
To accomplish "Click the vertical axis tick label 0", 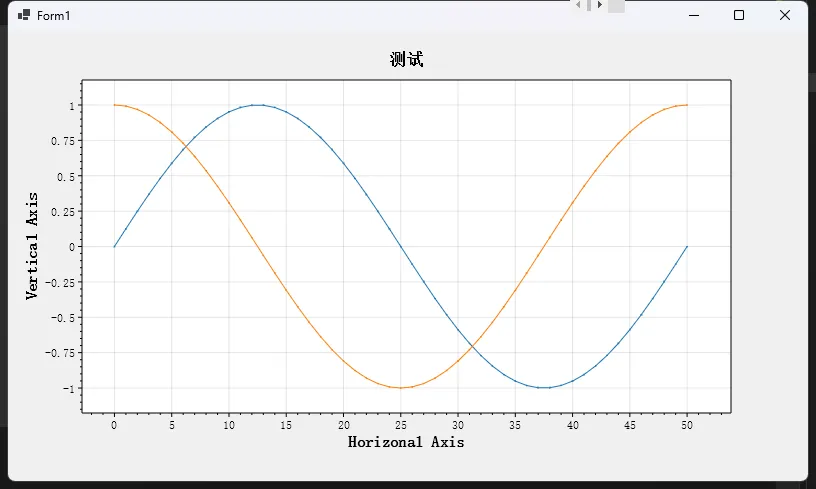I will pos(72,247).
